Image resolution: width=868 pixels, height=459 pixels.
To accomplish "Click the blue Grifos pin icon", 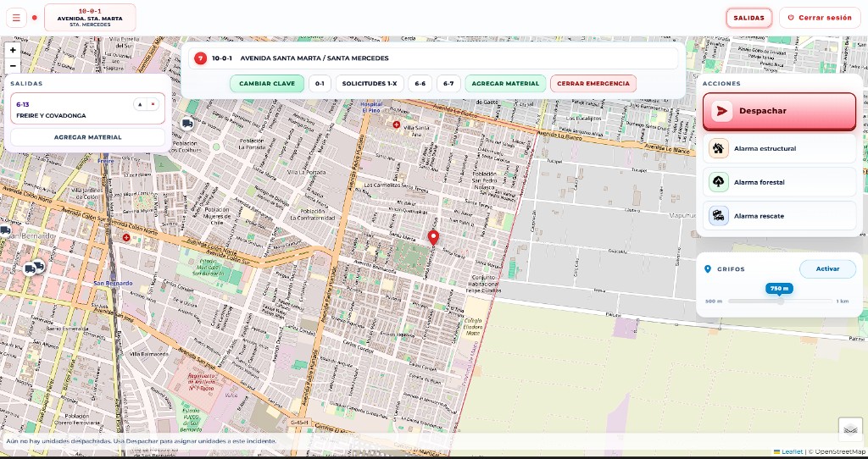I will pyautogui.click(x=708, y=269).
